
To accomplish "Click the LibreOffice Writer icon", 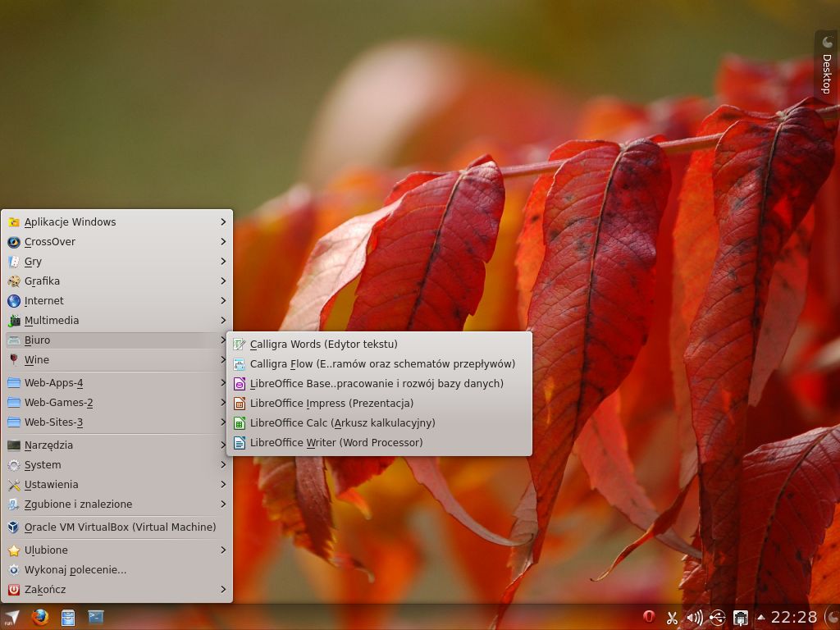I will click(240, 442).
